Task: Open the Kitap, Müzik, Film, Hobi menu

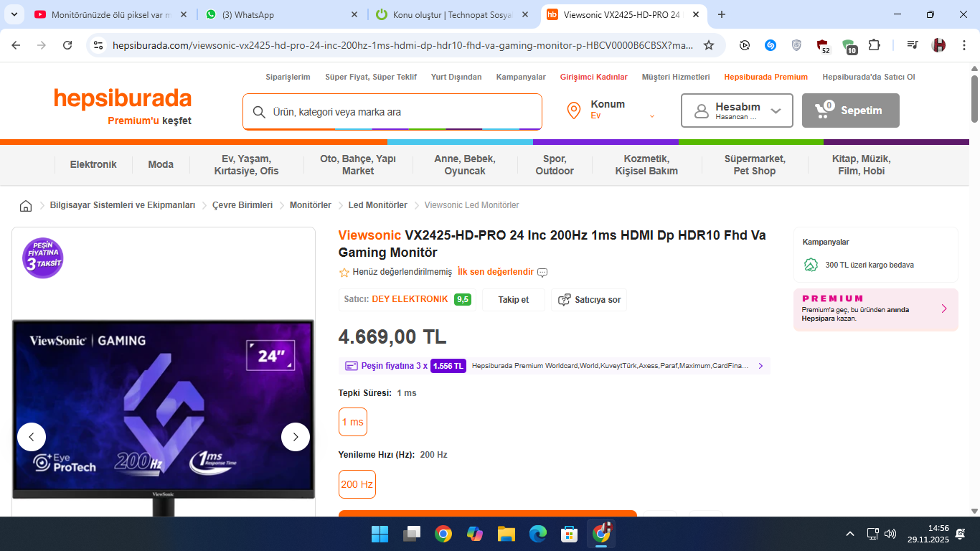Action: coord(862,165)
